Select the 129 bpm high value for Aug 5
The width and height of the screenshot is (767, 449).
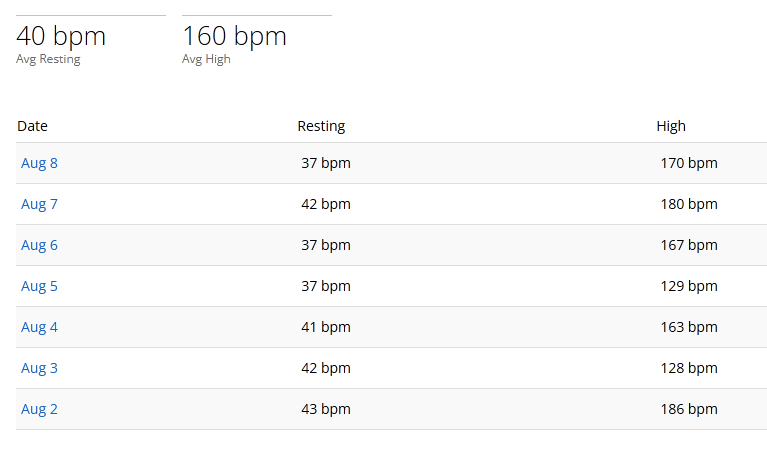[x=689, y=286]
